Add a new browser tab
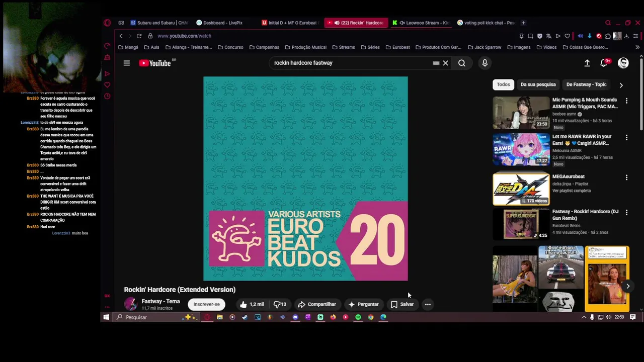This screenshot has width=644, height=362. (x=523, y=23)
